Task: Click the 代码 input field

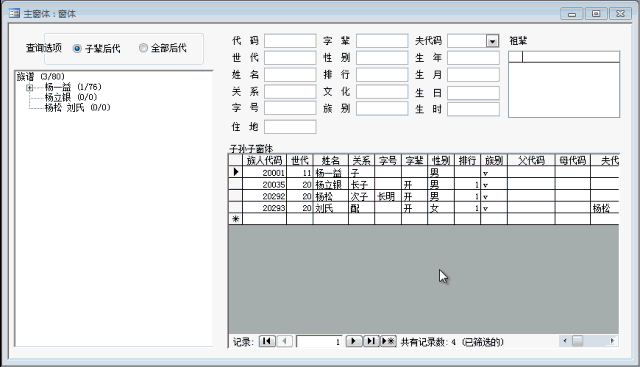Action: click(290, 41)
